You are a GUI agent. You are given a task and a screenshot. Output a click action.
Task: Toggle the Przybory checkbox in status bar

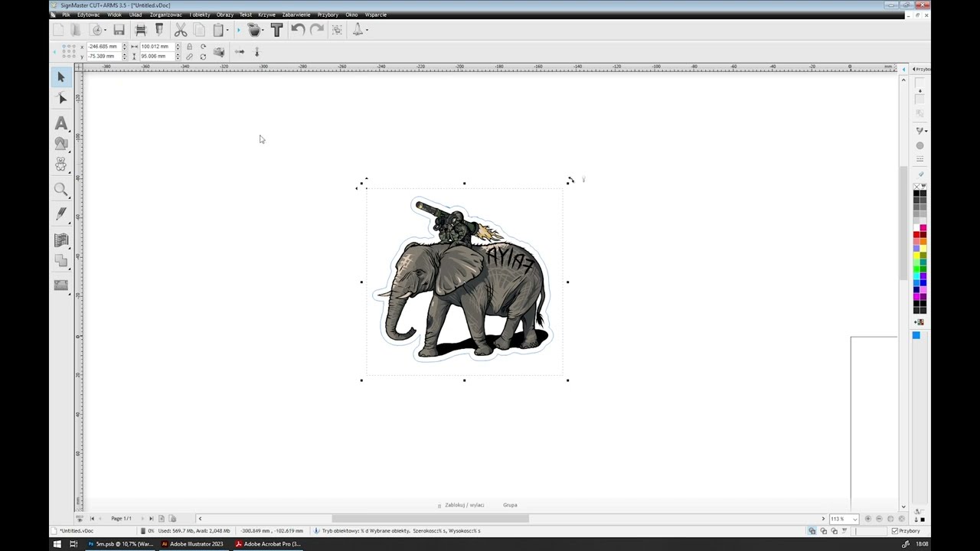pyautogui.click(x=895, y=531)
